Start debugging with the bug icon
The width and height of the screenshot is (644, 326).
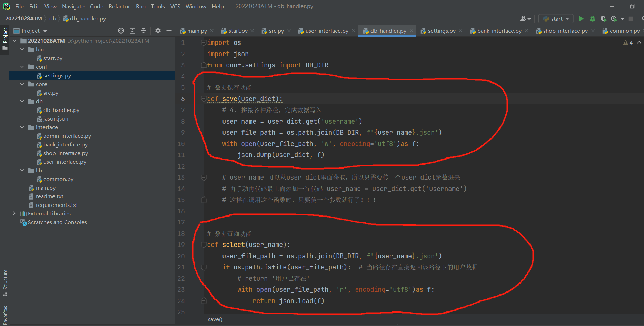593,19
